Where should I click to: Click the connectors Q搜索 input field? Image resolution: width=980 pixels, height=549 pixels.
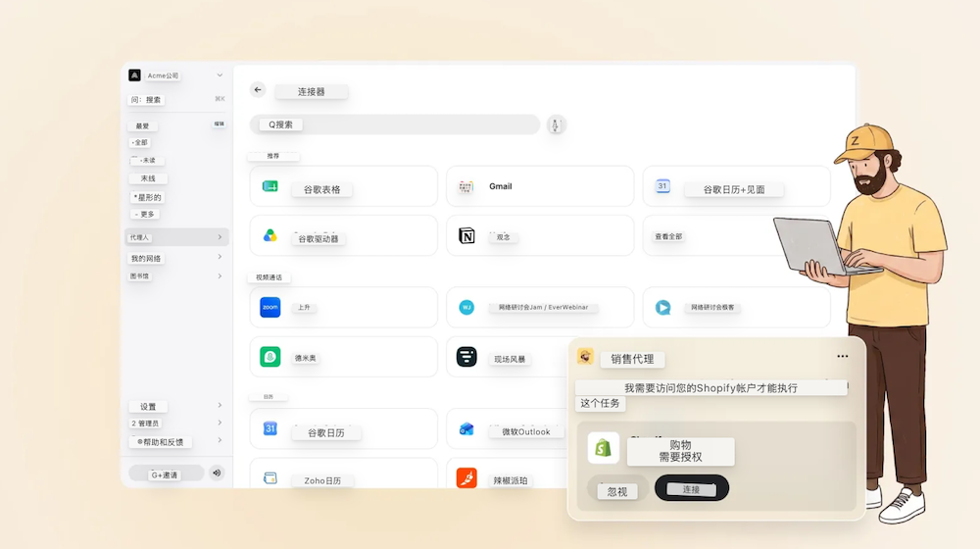pyautogui.click(x=395, y=125)
